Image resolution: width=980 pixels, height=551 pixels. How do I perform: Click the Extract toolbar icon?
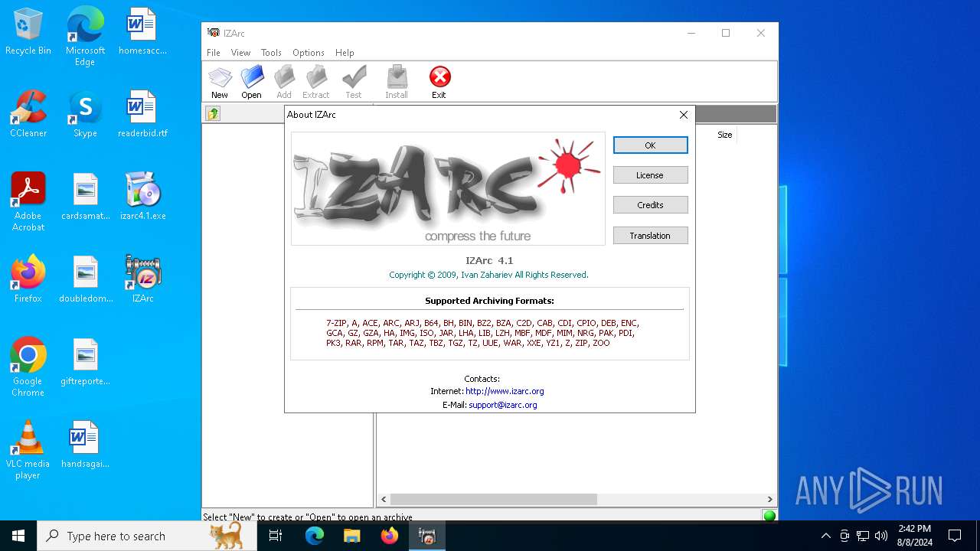[x=315, y=82]
